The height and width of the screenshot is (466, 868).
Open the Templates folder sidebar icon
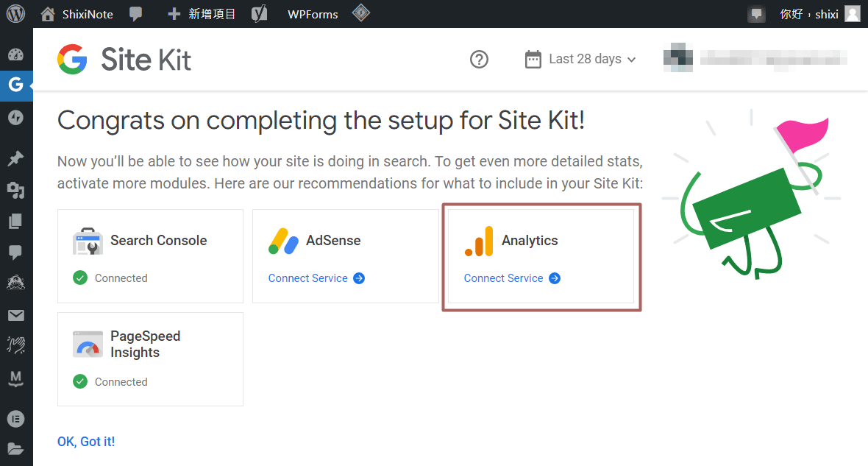point(15,449)
